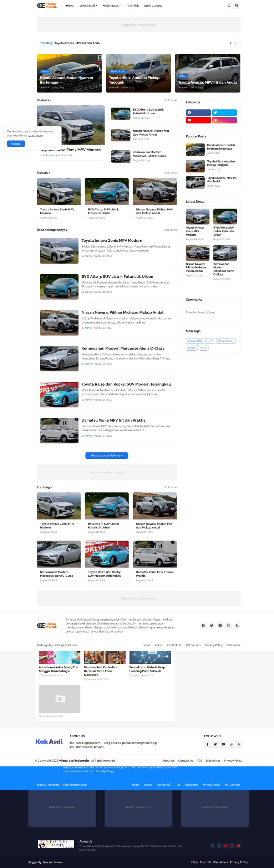The width and height of the screenshot is (274, 868).
Task: Open the 'Anak Juara Kelas Orang Tua Bangga' post
Action: (59, 669)
